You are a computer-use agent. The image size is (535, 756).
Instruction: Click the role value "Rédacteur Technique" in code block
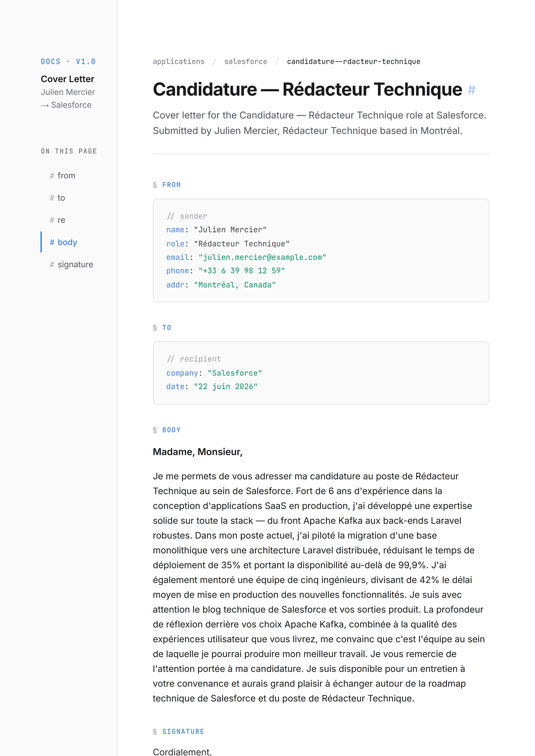click(x=242, y=244)
